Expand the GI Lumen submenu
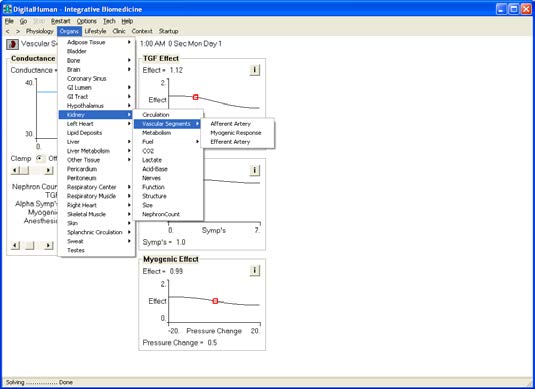Viewport: 535px width, 389px height. click(97, 87)
